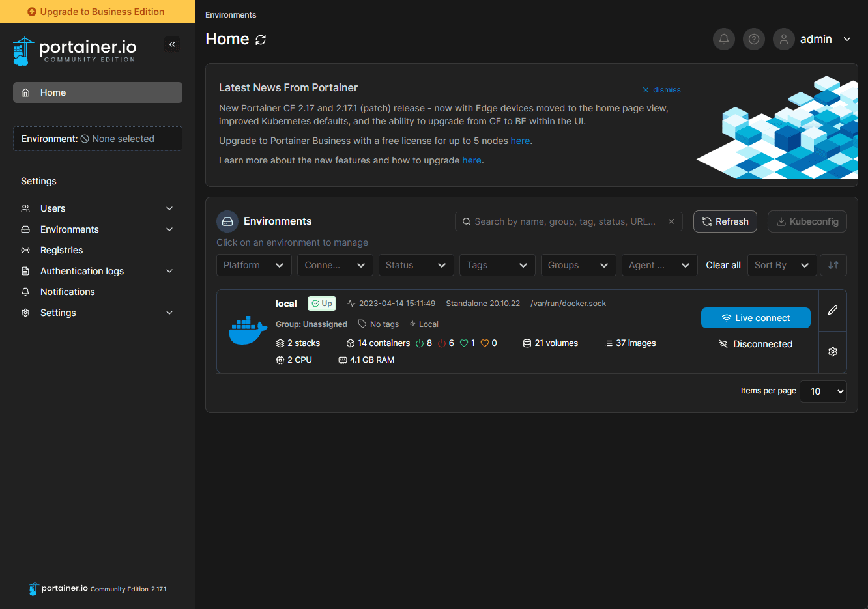Expand the Users sidebar menu
Image resolution: width=868 pixels, height=609 pixels.
click(x=98, y=208)
